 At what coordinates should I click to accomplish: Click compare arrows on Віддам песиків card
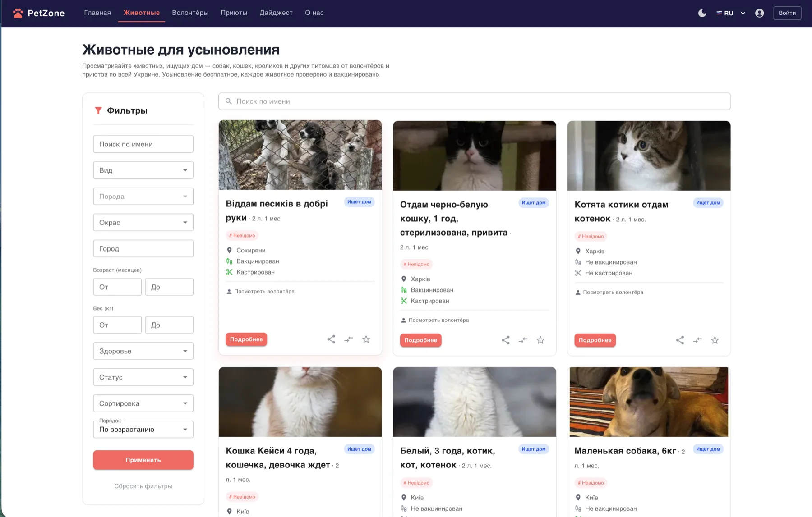pos(349,339)
